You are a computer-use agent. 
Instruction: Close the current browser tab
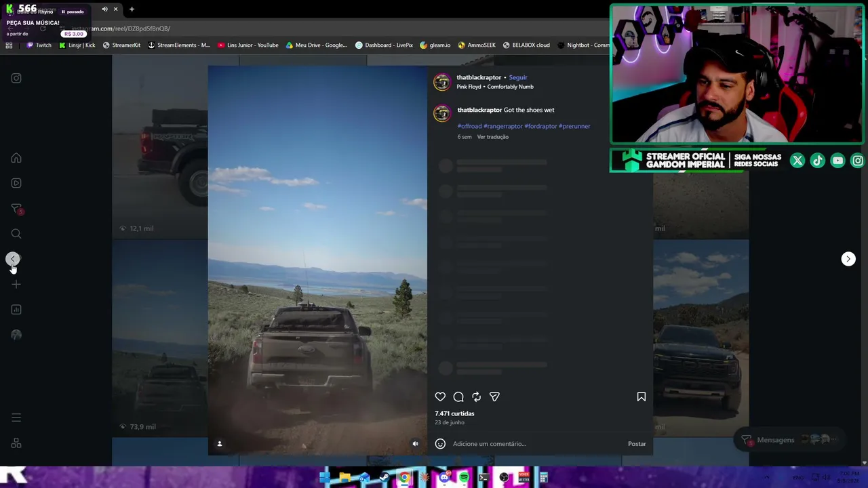[116, 9]
